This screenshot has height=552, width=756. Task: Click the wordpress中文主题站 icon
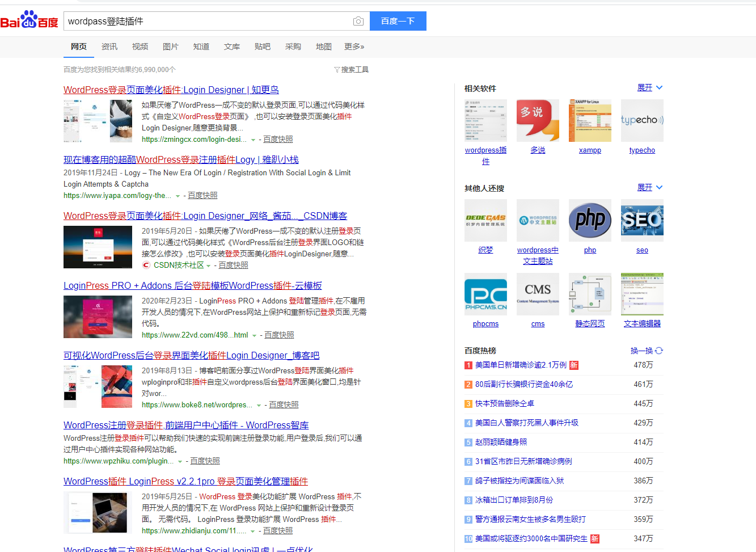coord(538,220)
